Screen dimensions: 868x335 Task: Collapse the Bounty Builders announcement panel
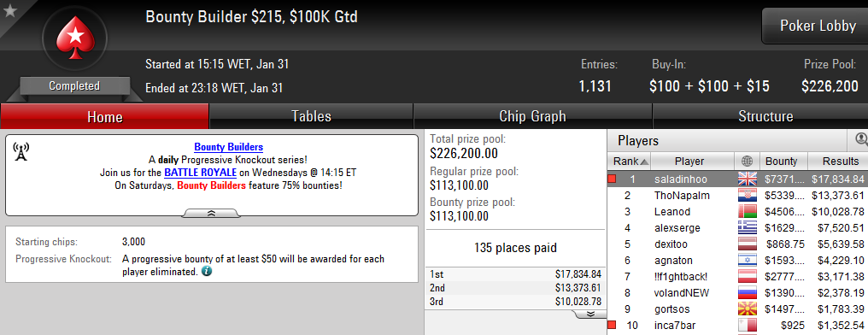211,213
